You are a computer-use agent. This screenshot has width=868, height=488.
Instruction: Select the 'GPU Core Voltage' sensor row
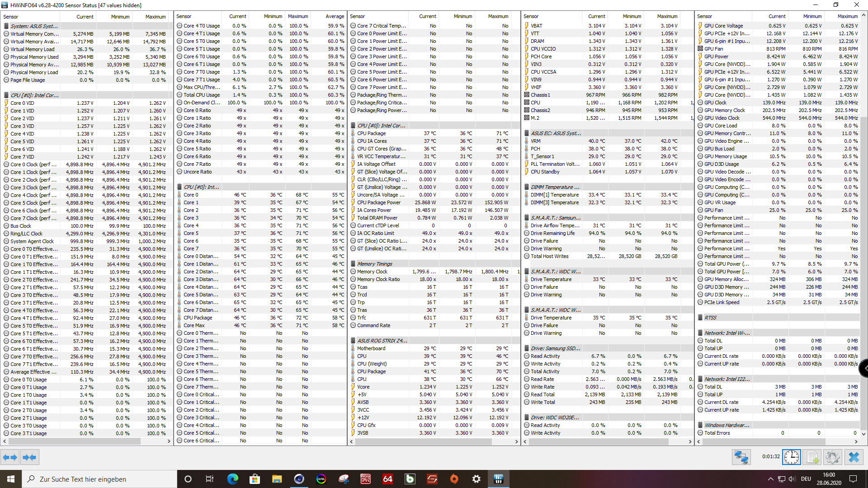[778, 26]
